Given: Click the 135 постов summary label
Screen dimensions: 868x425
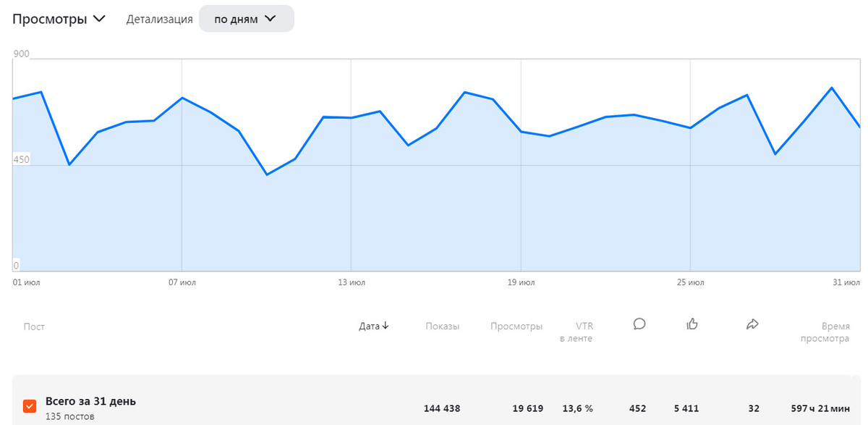Looking at the screenshot, I should point(70,417).
